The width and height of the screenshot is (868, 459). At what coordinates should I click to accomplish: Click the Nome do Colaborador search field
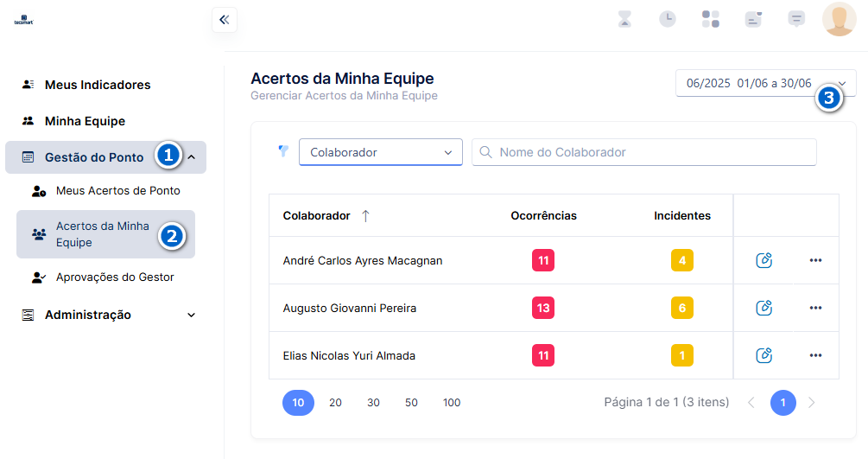(x=643, y=152)
